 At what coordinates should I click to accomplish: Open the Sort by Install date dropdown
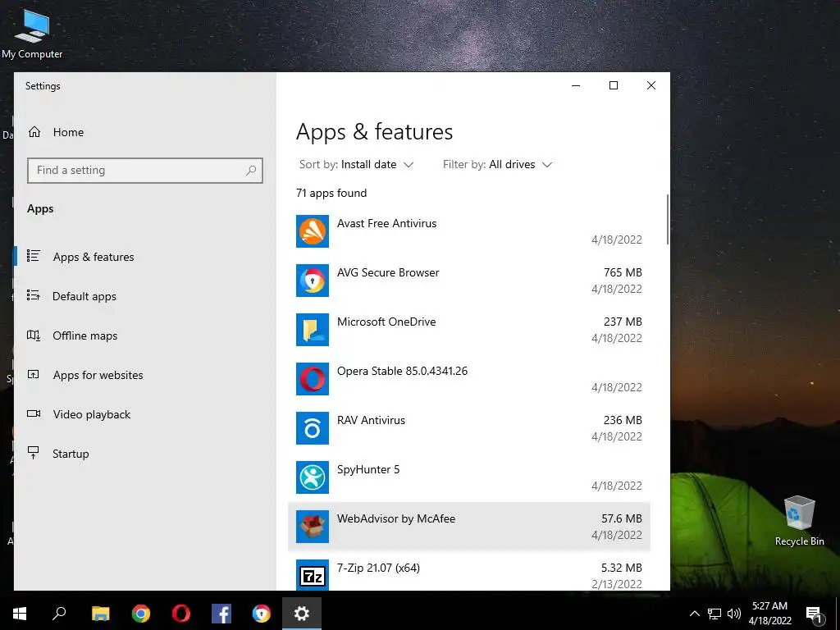pyautogui.click(x=356, y=164)
